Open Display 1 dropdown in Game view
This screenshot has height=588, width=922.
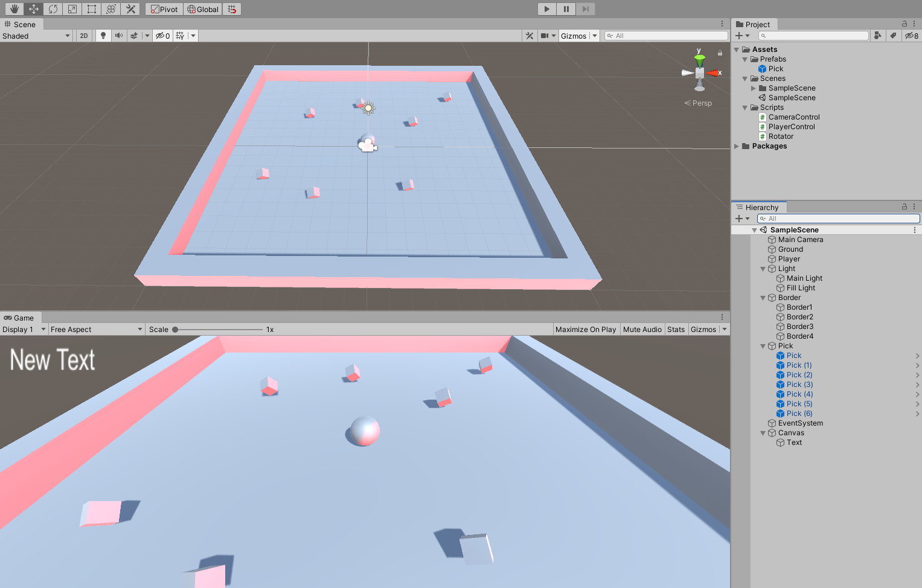point(24,329)
